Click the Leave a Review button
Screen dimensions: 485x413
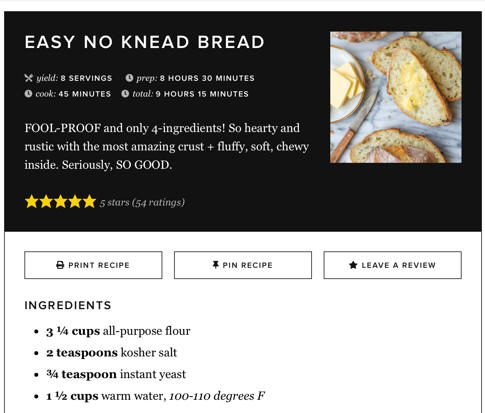[393, 265]
